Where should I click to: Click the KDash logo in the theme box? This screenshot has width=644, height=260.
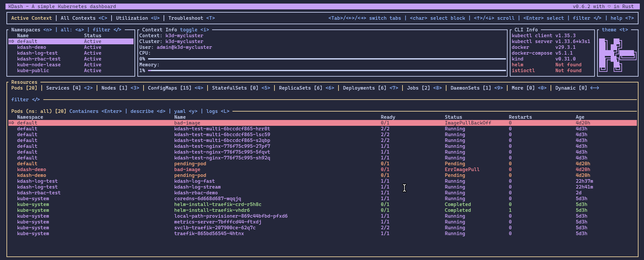click(x=617, y=55)
